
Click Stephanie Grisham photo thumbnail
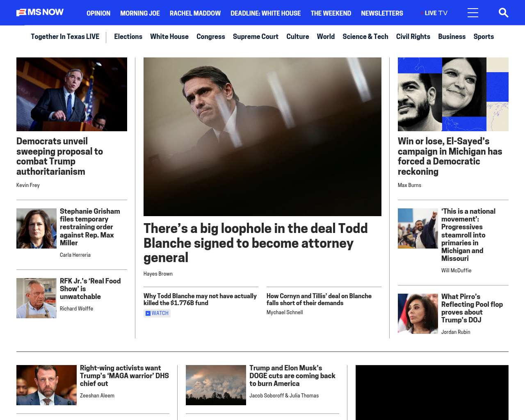click(37, 228)
